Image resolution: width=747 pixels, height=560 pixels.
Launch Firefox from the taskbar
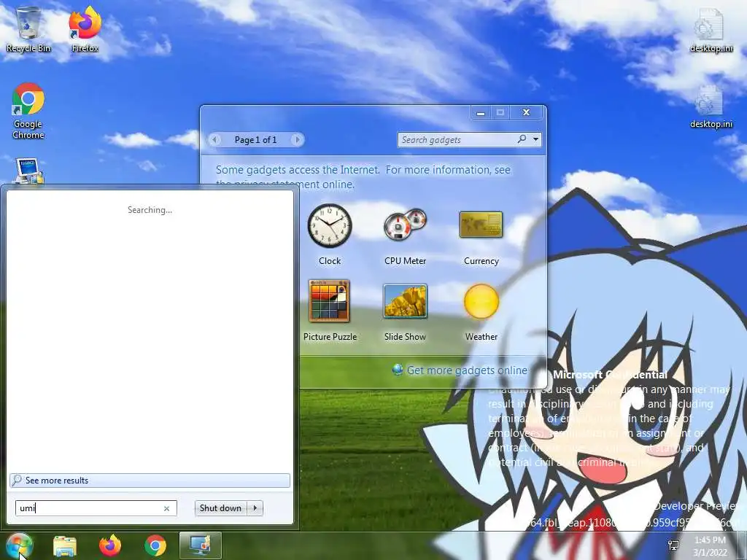tap(110, 545)
